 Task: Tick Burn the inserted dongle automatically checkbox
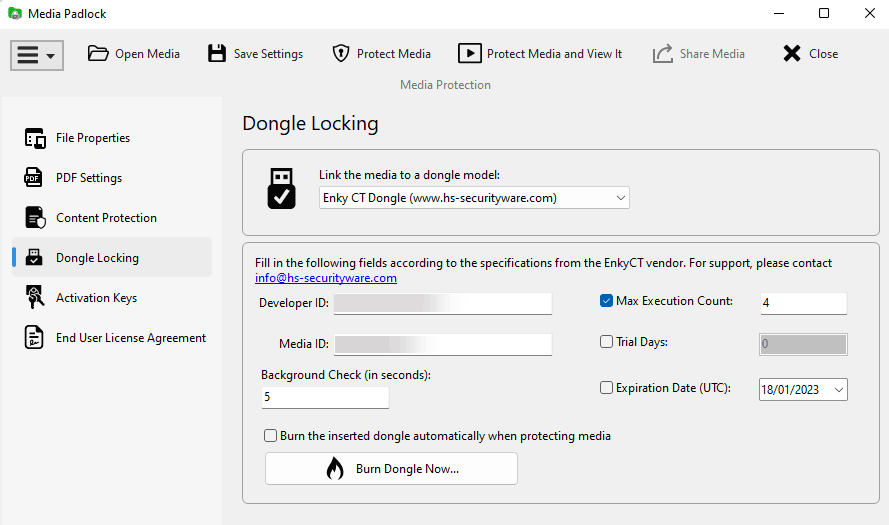(x=270, y=435)
